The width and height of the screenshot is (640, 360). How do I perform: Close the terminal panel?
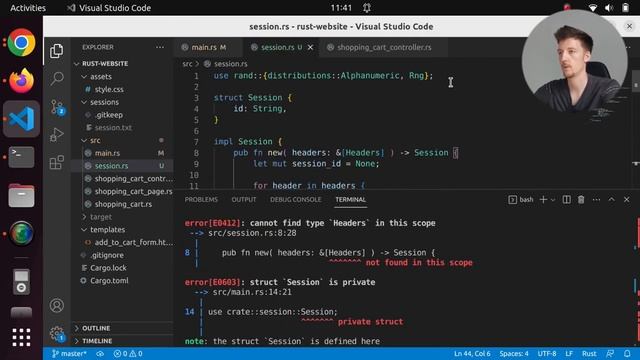pos(627,200)
